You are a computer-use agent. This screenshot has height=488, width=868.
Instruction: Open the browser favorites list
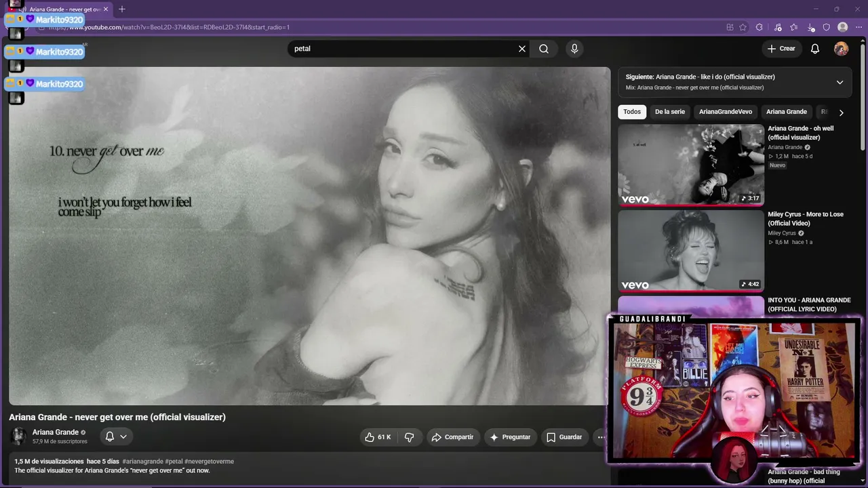794,27
